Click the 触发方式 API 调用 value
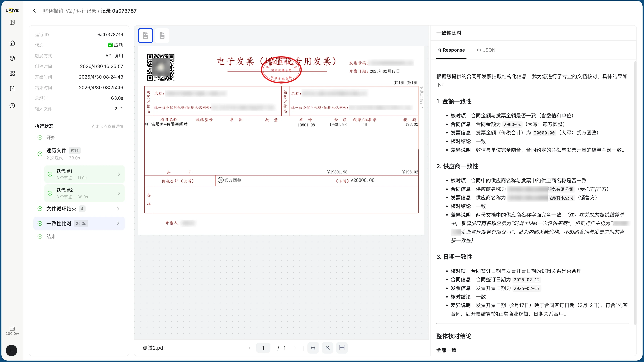Screen dimensions: 644x362 [114, 56]
